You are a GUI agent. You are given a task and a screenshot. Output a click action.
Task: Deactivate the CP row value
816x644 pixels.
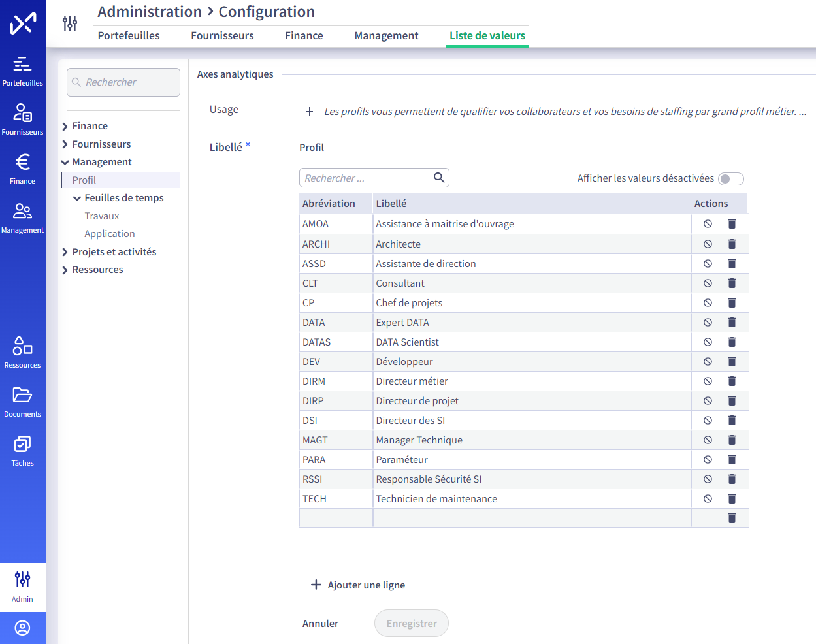(x=708, y=303)
